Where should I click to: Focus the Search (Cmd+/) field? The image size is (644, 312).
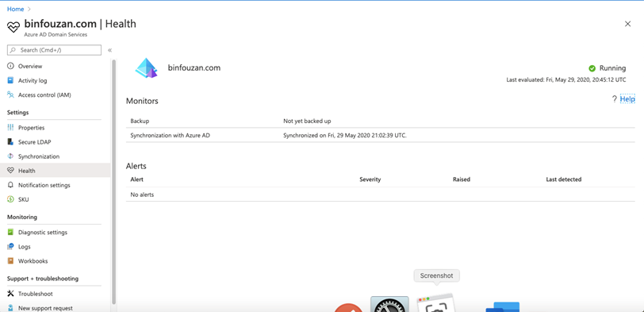(x=54, y=50)
